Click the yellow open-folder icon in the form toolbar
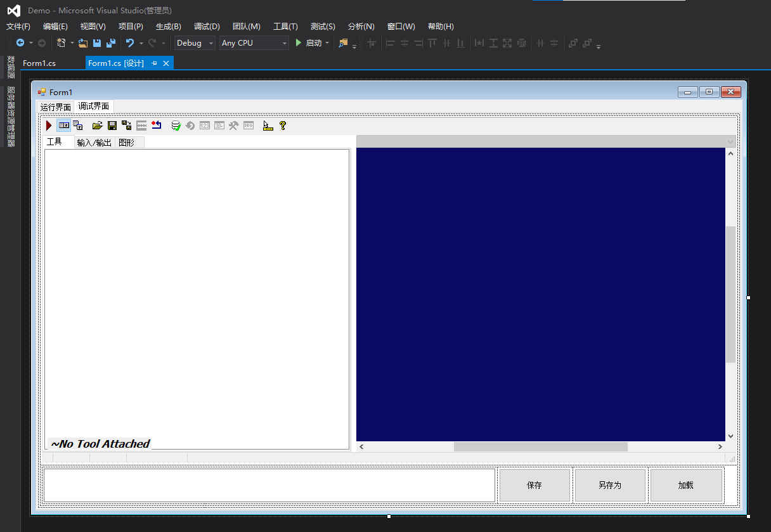The width and height of the screenshot is (771, 532). click(x=97, y=126)
